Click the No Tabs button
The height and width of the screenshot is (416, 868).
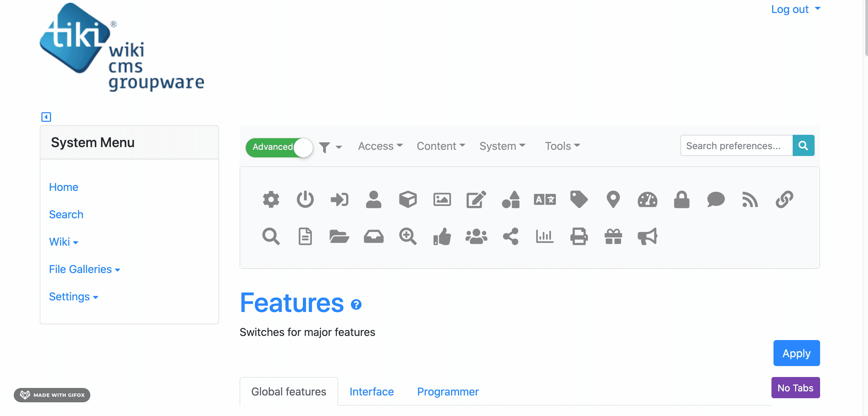coord(796,387)
